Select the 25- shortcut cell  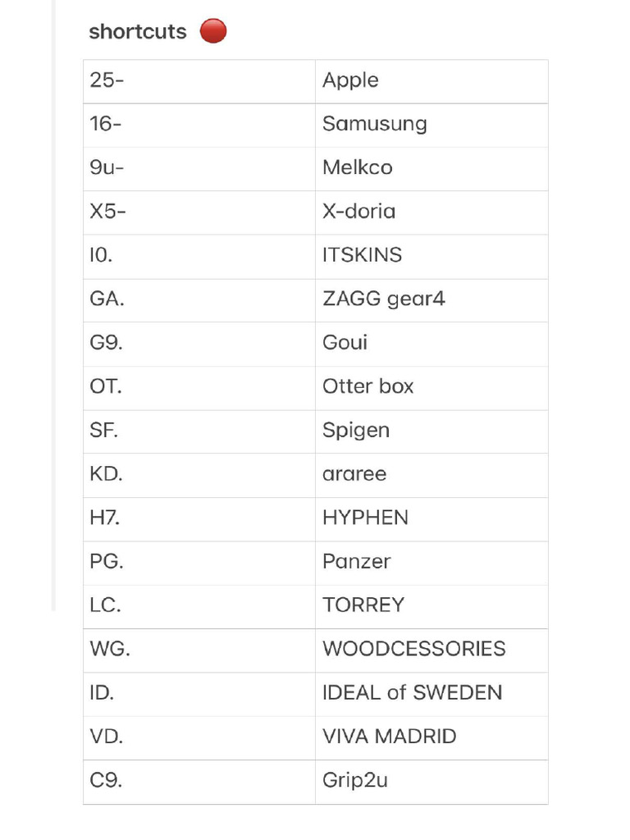tap(199, 81)
